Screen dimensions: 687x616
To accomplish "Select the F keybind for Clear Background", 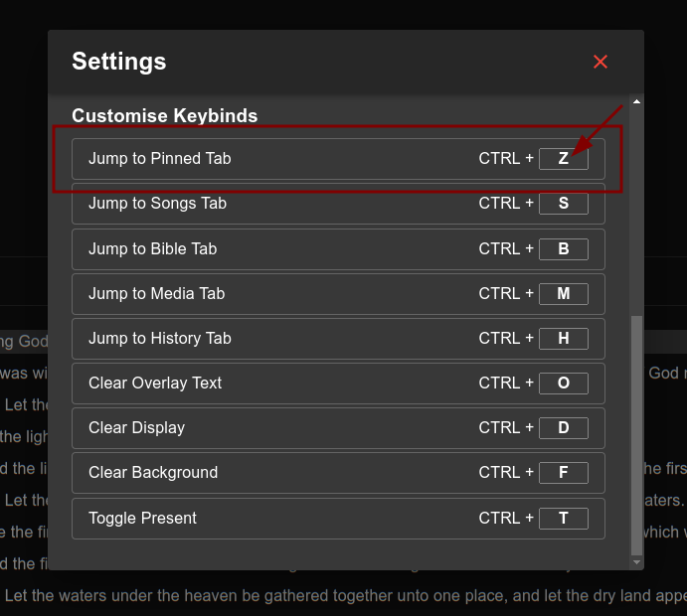I will [x=564, y=473].
